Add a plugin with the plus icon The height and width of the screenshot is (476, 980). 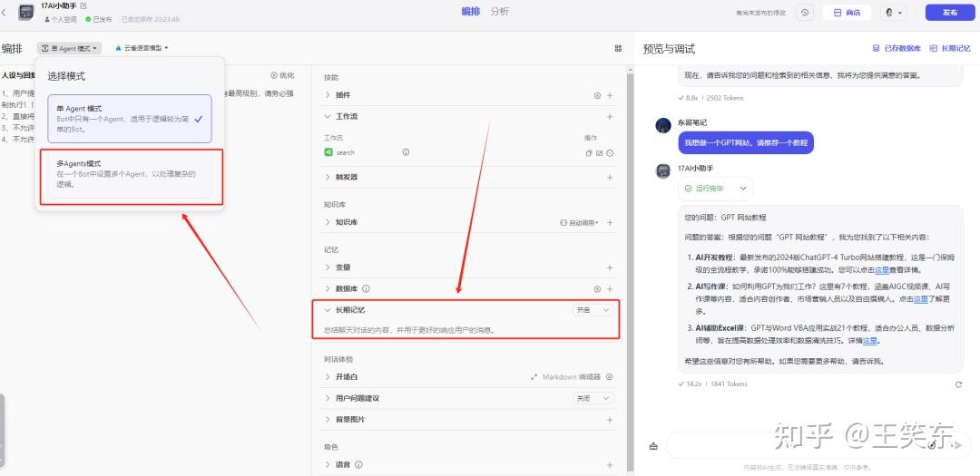pyautogui.click(x=610, y=95)
